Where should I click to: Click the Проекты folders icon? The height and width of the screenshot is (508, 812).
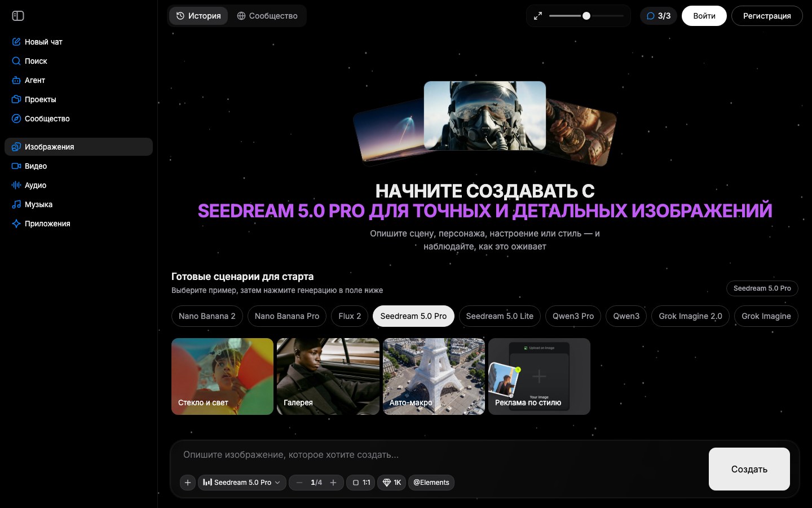coord(16,99)
